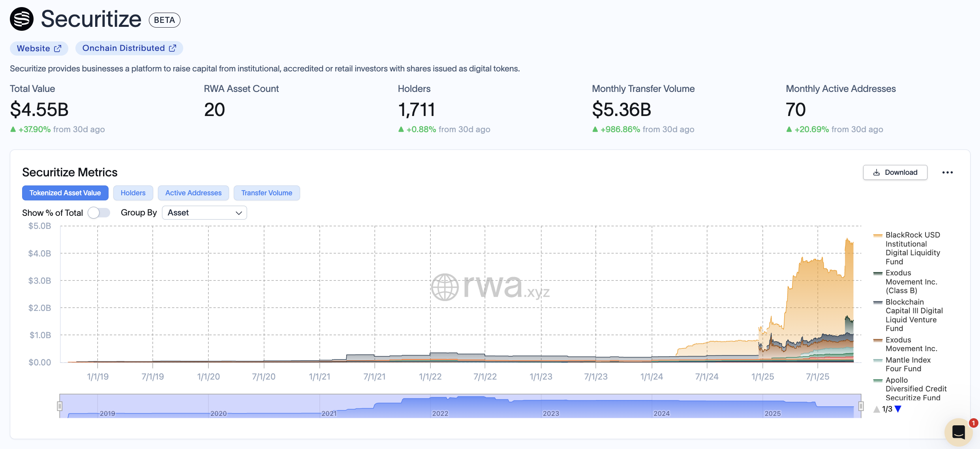Switch to the Holders tab
Image resolution: width=980 pixels, height=449 pixels.
pos(133,193)
